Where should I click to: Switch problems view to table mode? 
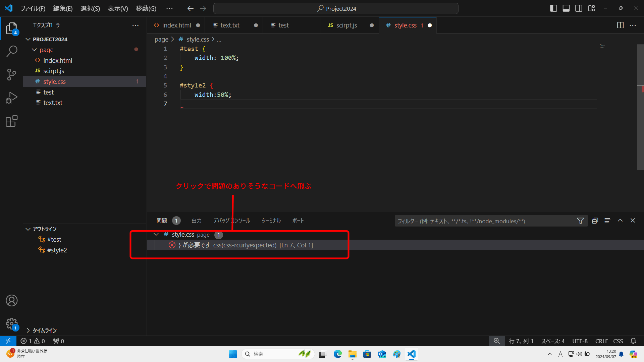pyautogui.click(x=607, y=221)
